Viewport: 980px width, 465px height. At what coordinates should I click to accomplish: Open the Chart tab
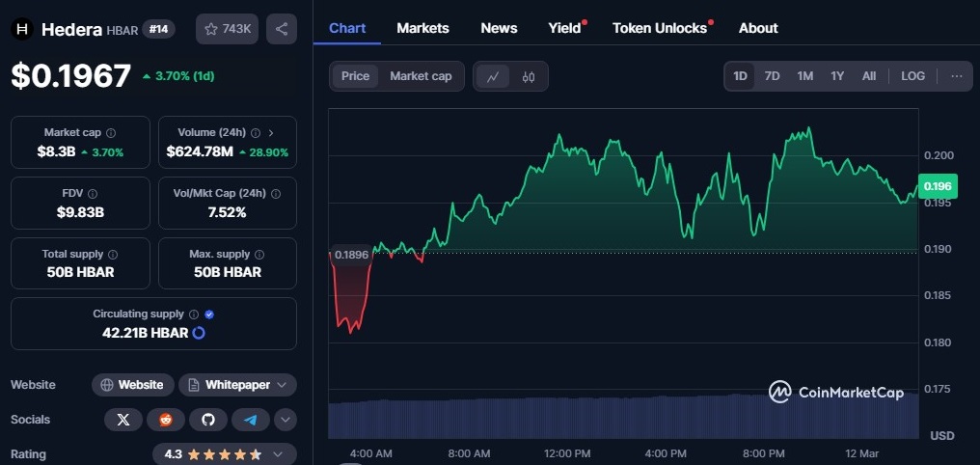tap(347, 28)
